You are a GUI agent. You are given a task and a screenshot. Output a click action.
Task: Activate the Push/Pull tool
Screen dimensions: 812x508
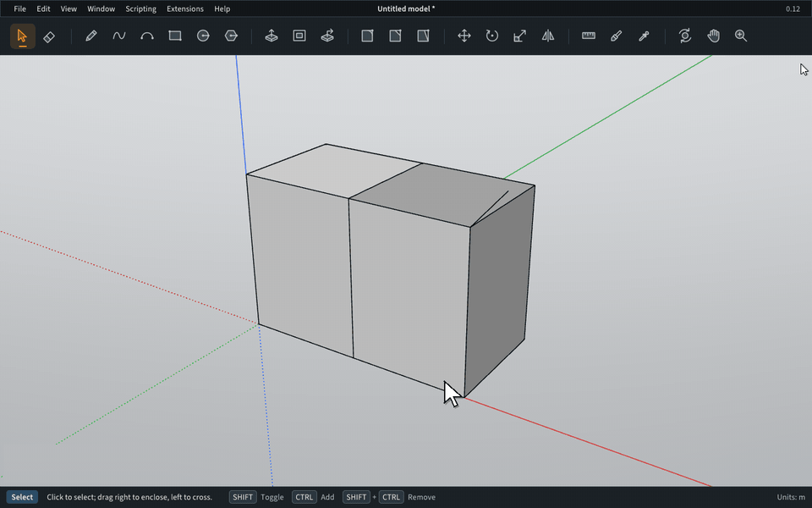click(x=272, y=36)
